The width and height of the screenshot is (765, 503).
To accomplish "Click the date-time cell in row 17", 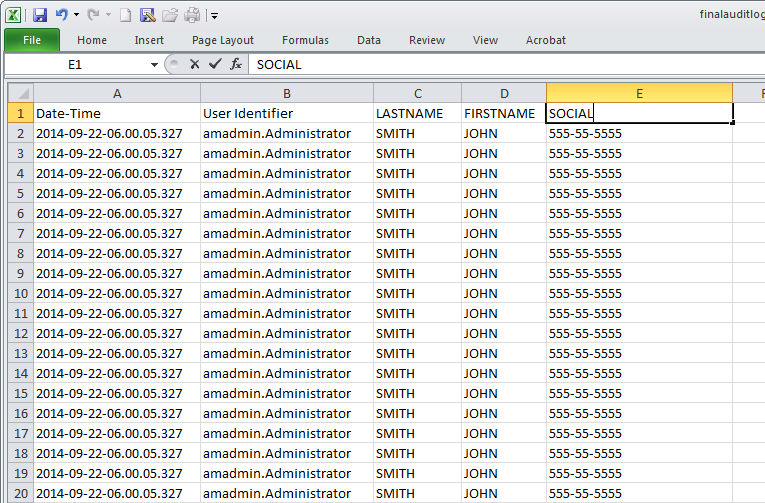I will [117, 433].
